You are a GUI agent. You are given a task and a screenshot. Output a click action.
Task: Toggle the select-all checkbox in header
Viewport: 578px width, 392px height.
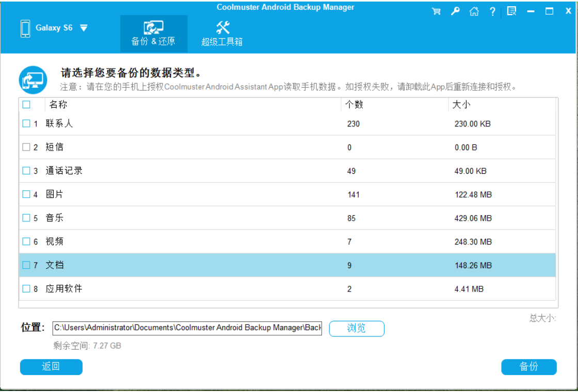coord(26,105)
